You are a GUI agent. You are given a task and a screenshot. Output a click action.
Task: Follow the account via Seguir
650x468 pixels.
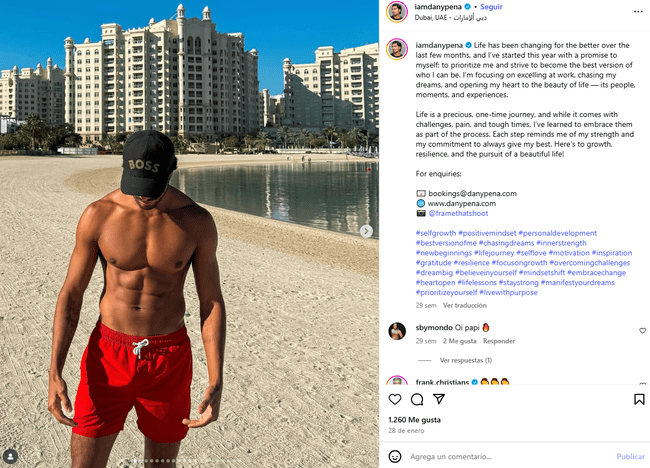coord(491,7)
